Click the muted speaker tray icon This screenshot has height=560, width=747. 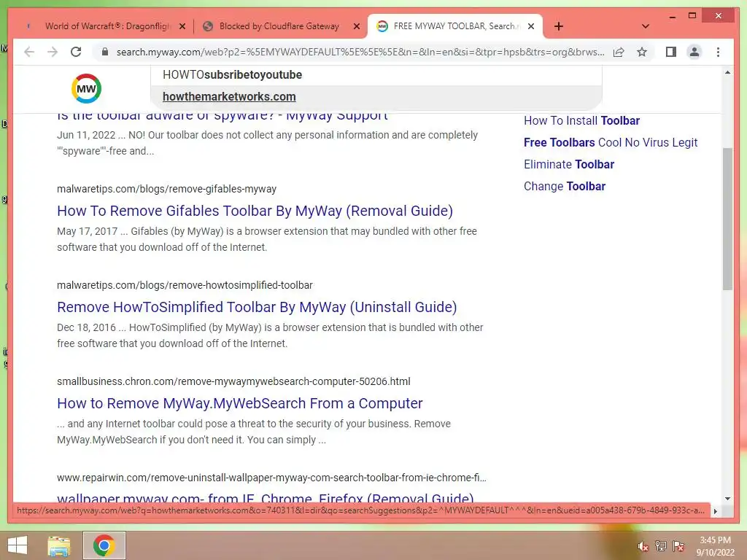tap(643, 547)
